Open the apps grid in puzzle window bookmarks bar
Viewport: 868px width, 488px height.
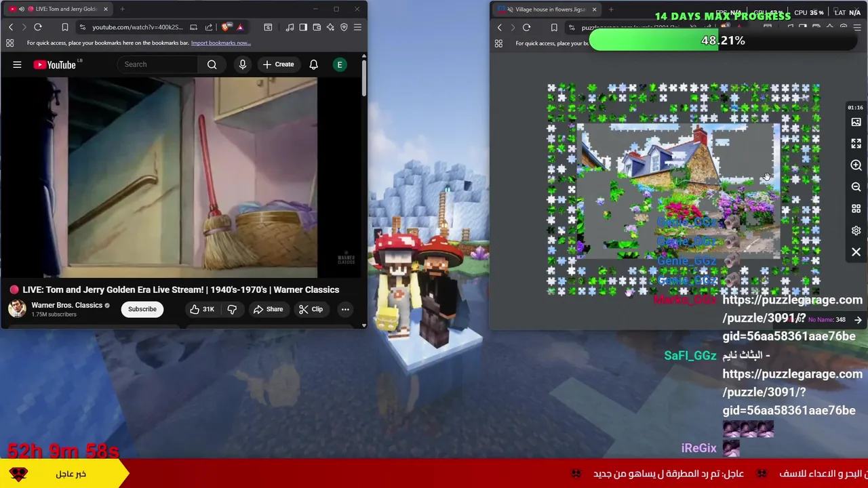point(498,43)
